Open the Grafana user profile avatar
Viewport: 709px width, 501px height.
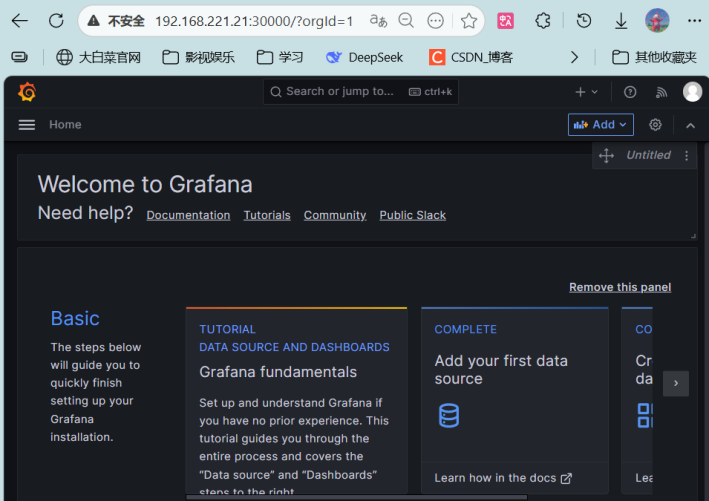pos(692,92)
